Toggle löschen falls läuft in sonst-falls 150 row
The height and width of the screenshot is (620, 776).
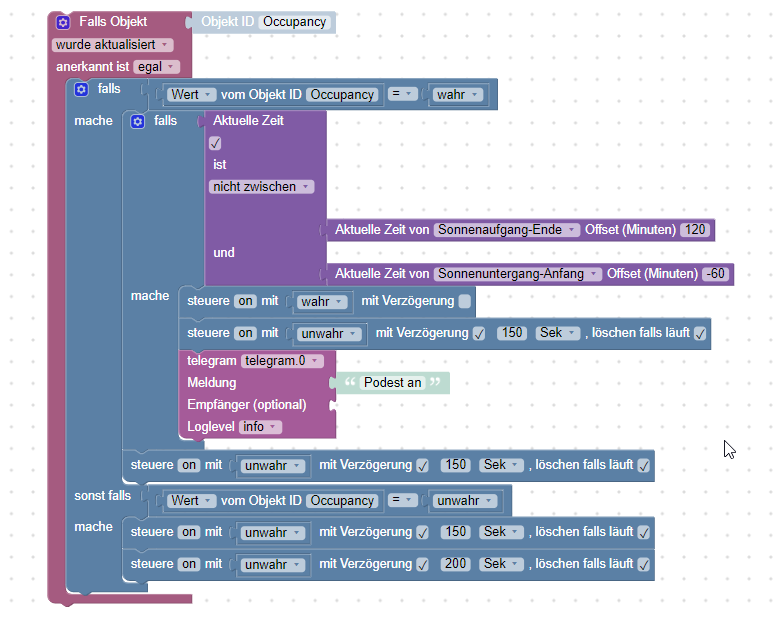point(643,532)
